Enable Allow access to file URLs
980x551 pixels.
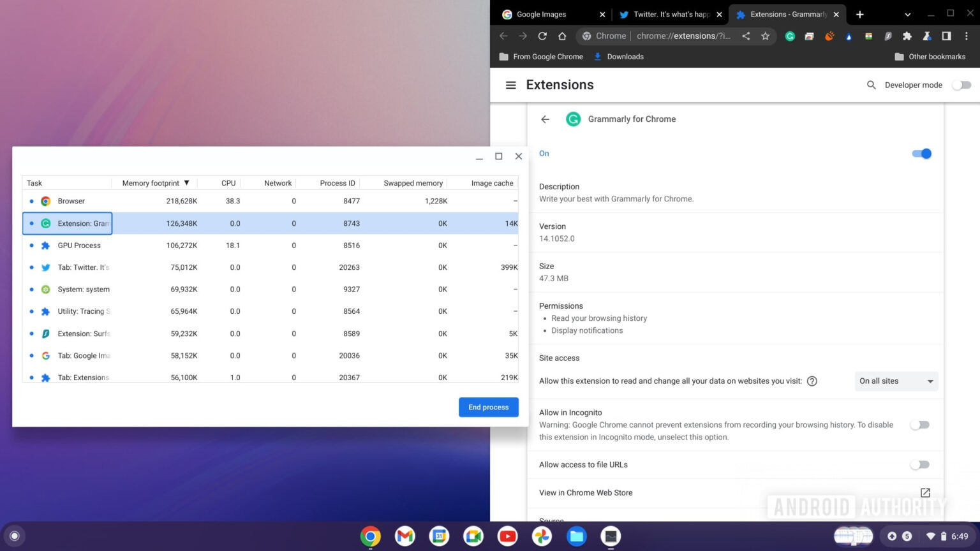[x=919, y=465]
